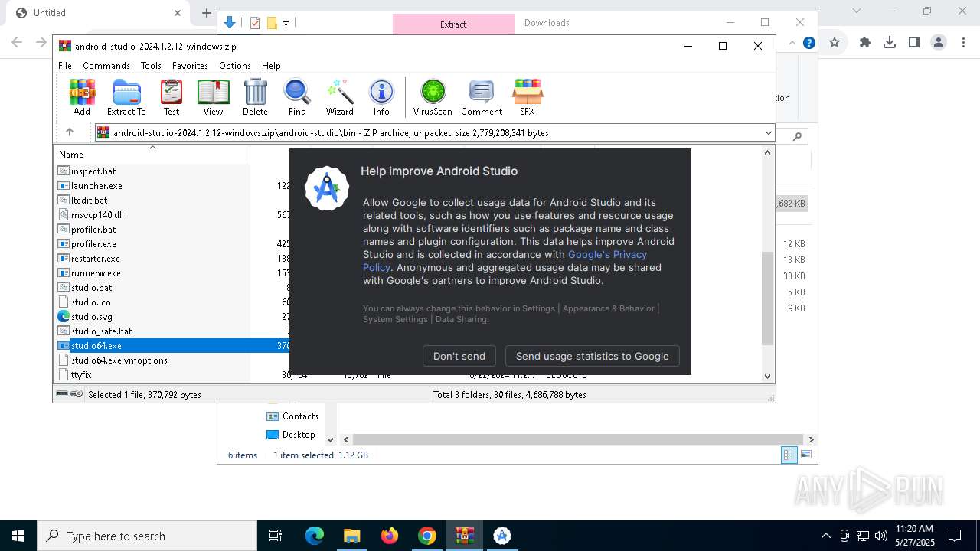Click the Extract To toolbar icon
980x551 pixels.
tap(126, 97)
